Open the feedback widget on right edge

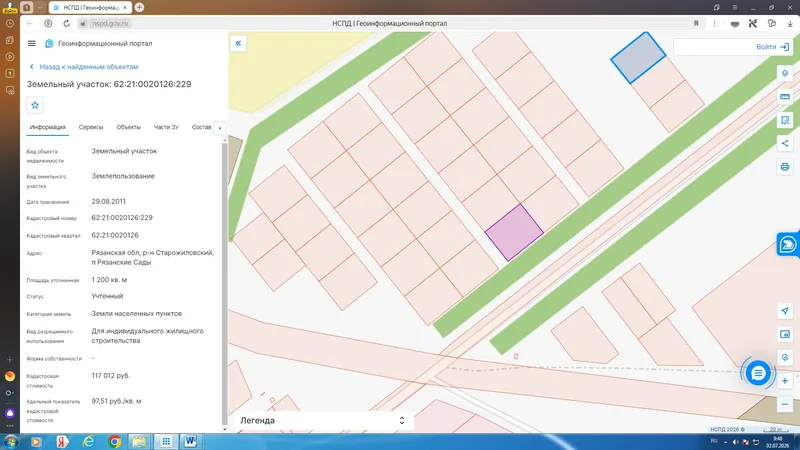point(788,244)
